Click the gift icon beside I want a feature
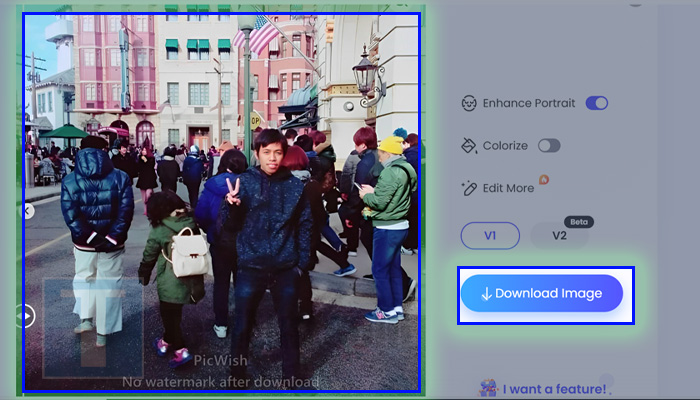The height and width of the screenshot is (400, 700). coord(488,388)
